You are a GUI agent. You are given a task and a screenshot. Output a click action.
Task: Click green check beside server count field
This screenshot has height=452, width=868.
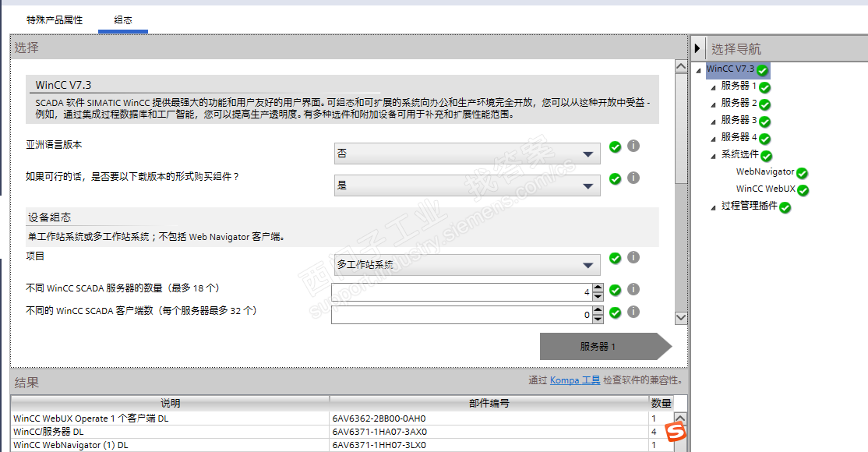point(615,290)
